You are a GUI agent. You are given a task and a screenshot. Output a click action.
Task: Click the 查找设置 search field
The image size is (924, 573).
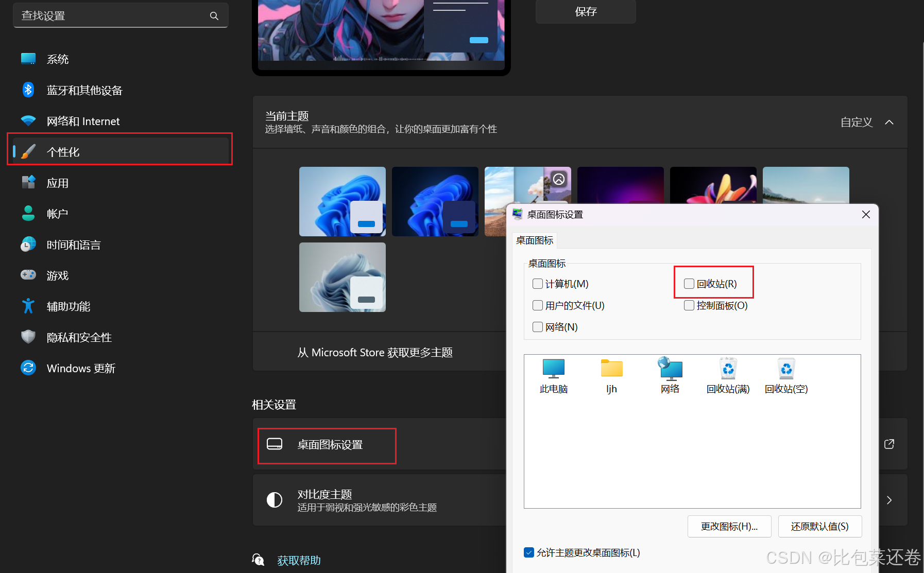[121, 15]
